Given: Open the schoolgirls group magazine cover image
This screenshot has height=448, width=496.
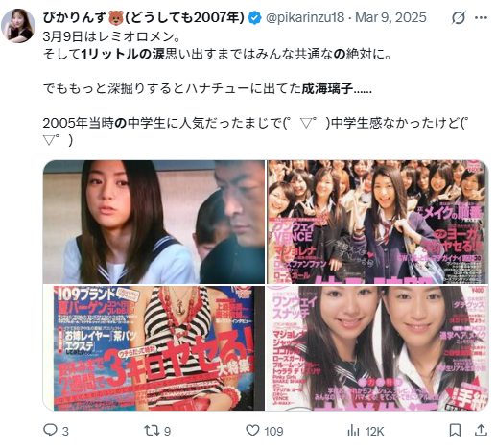Looking at the screenshot, I should (378, 222).
